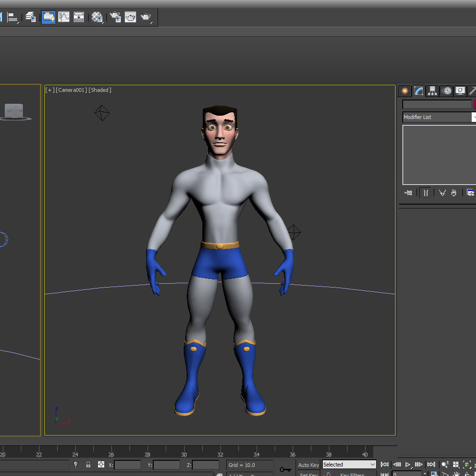Viewport: 476px width, 476px height.
Task: Open the Curve Editor
Action: tap(64, 17)
